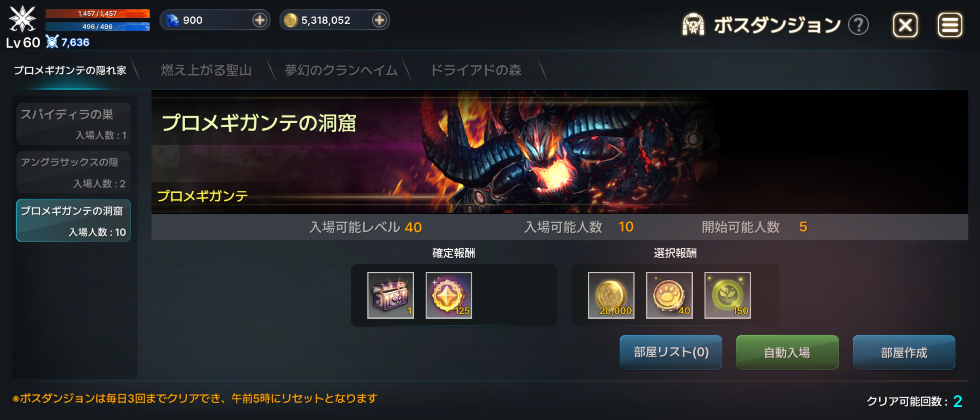Open 部屋リスト(0) room list

point(671,352)
